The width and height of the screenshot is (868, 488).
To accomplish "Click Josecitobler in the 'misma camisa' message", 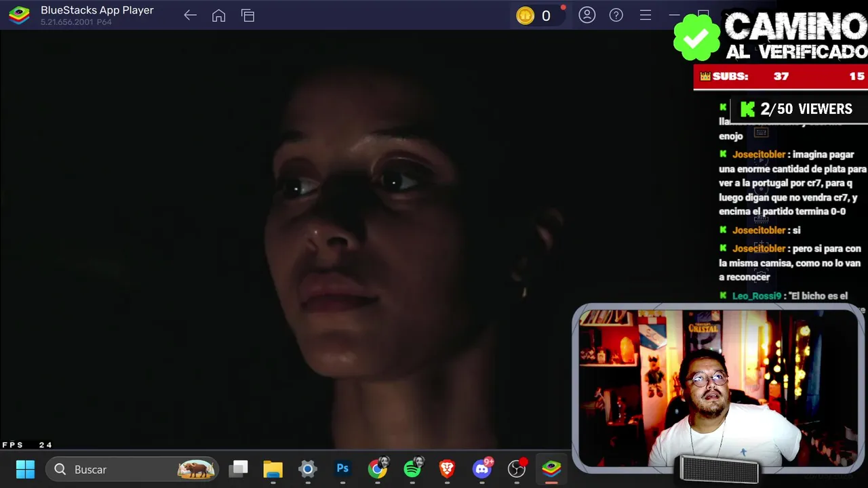I will point(759,249).
